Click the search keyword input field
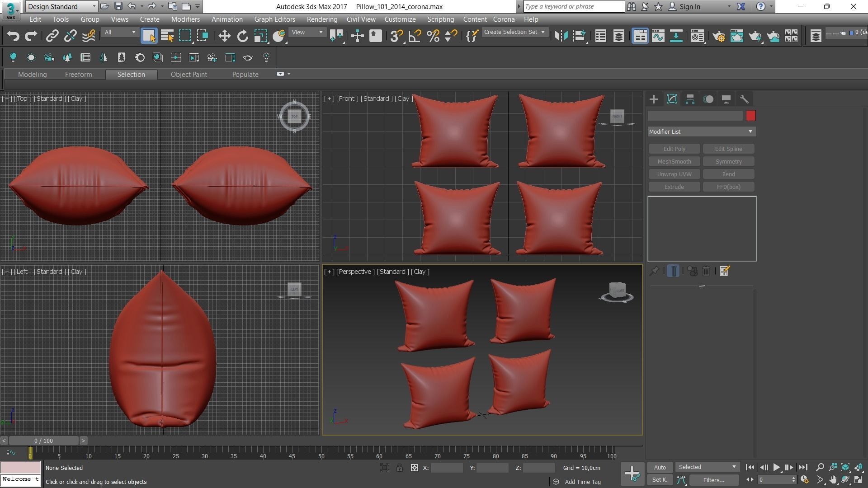Image resolution: width=868 pixels, height=488 pixels. (x=574, y=6)
